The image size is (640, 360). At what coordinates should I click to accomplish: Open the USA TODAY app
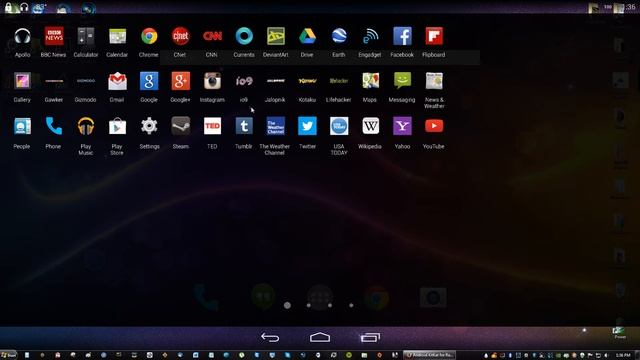pyautogui.click(x=339, y=126)
